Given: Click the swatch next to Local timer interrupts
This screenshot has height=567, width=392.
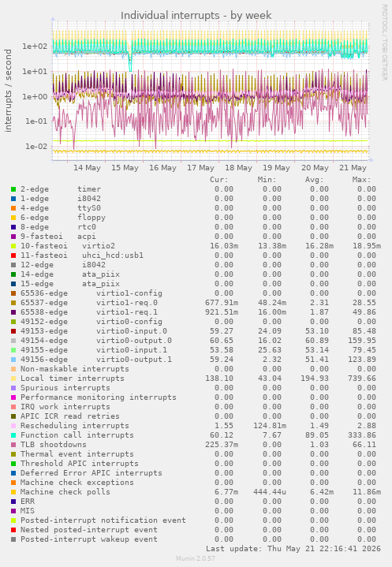Looking at the screenshot, I should 13,379.
